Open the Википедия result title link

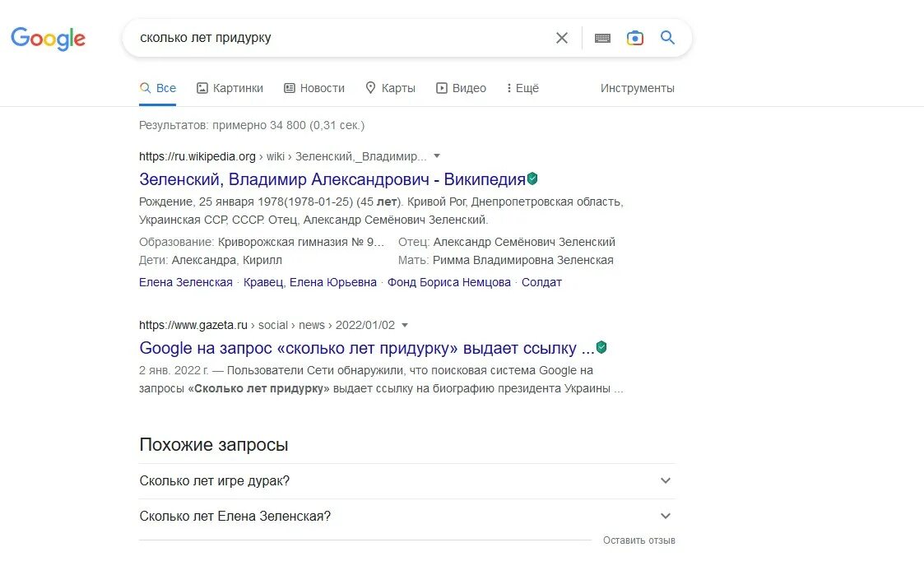pos(332,179)
